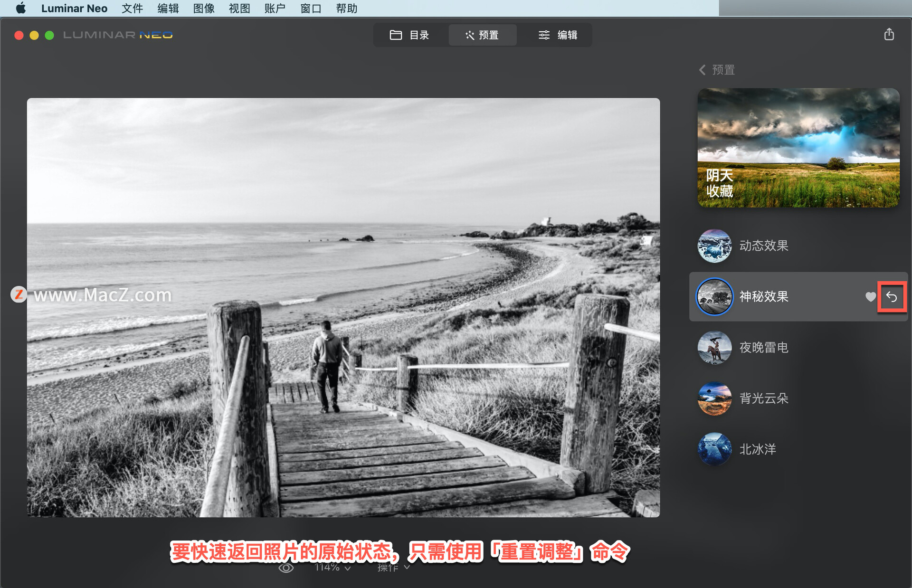Click the share export icon
The height and width of the screenshot is (588, 912).
point(889,34)
